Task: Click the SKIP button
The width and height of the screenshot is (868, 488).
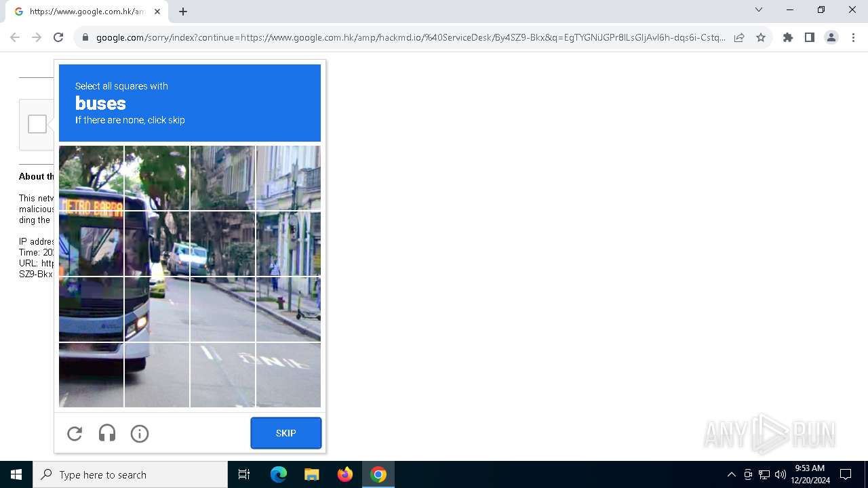Action: point(286,433)
